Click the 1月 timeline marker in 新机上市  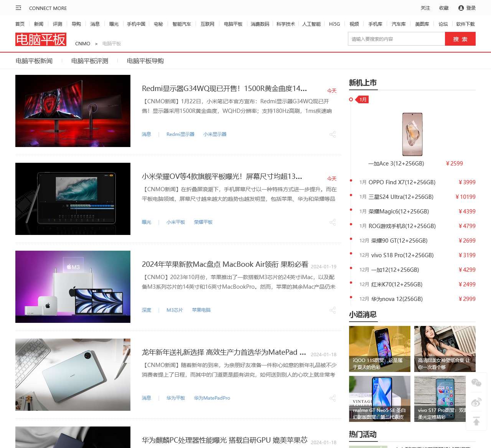(362, 99)
